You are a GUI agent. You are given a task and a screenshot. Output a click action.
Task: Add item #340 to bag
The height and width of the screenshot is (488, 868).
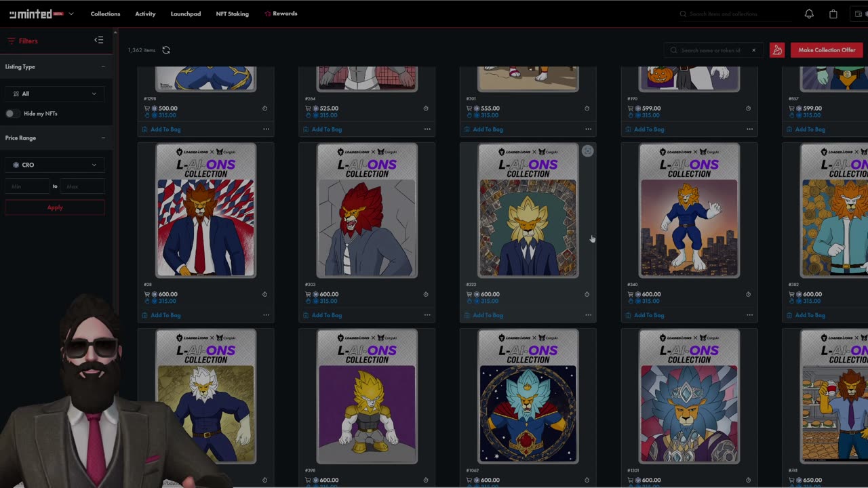tap(645, 315)
